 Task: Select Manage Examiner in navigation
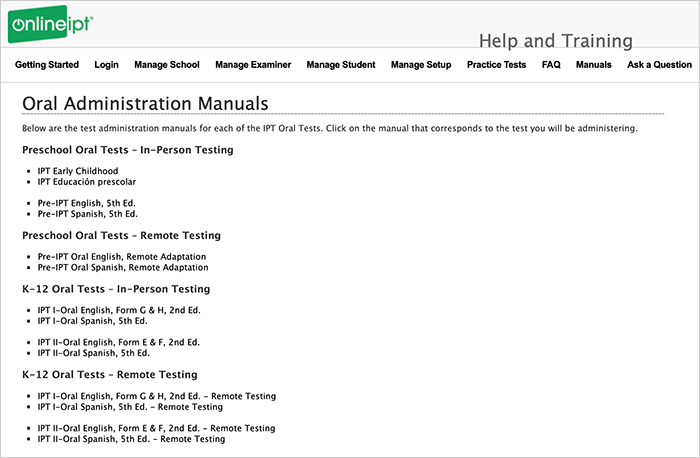(x=253, y=65)
